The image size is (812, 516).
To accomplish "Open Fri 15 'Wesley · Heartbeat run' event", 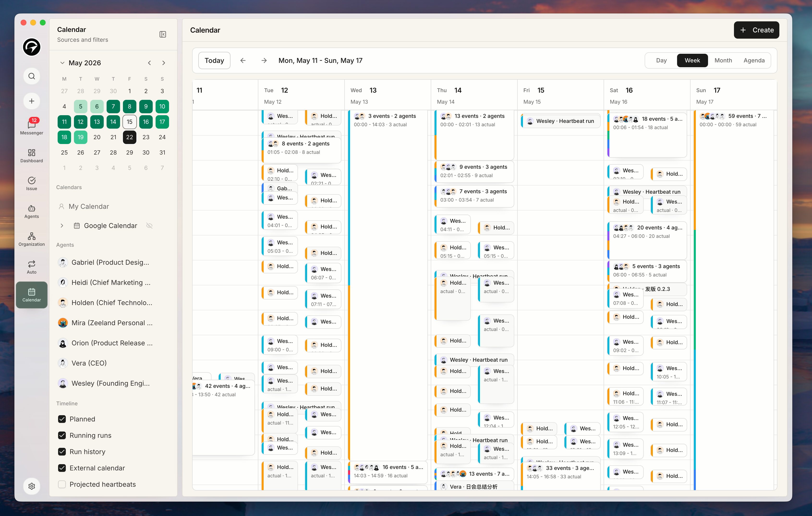I will [x=560, y=121].
